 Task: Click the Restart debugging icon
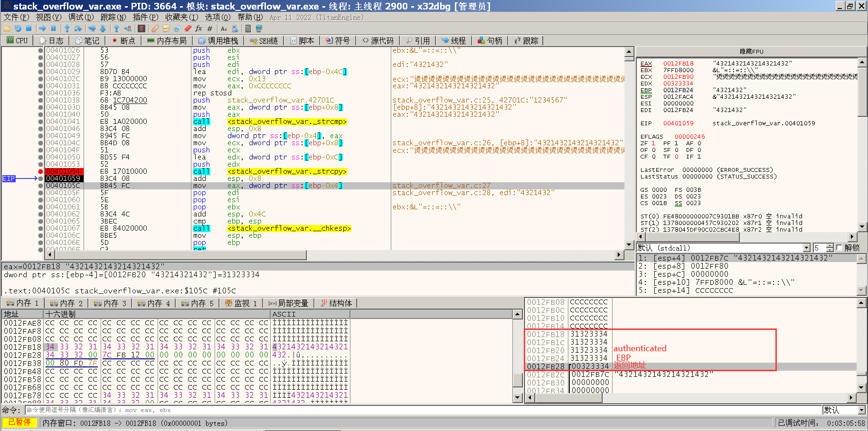[x=18, y=28]
